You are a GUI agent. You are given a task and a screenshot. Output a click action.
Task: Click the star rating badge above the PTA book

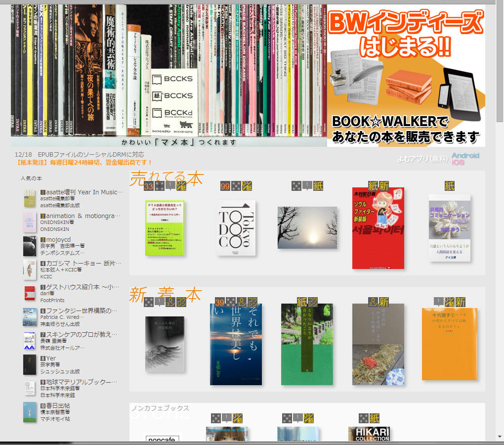pos(160,186)
